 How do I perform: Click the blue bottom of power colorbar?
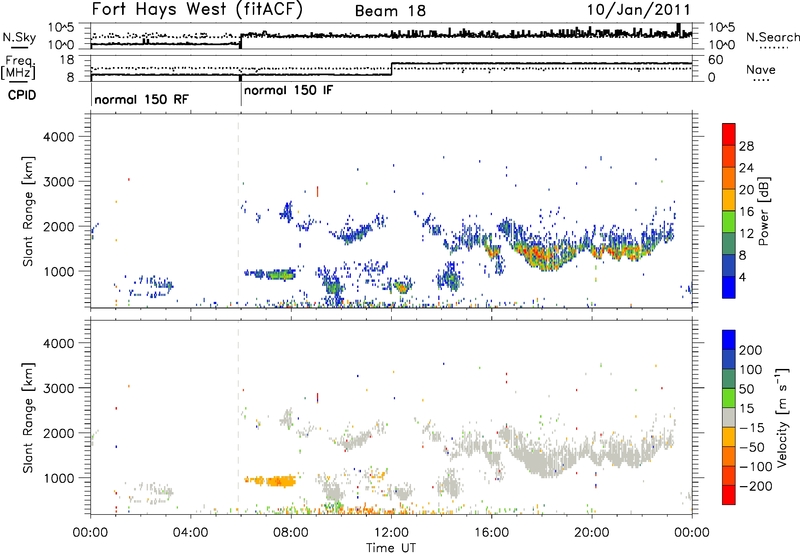click(x=729, y=287)
